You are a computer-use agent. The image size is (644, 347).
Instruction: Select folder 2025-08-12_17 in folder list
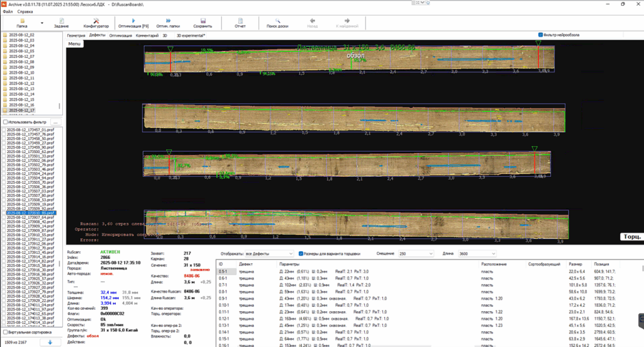click(x=21, y=110)
